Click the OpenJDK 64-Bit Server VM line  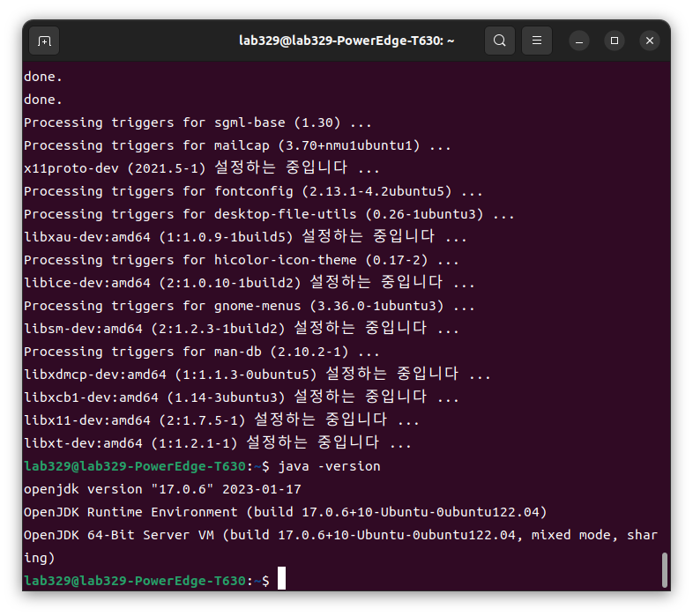tap(340, 535)
